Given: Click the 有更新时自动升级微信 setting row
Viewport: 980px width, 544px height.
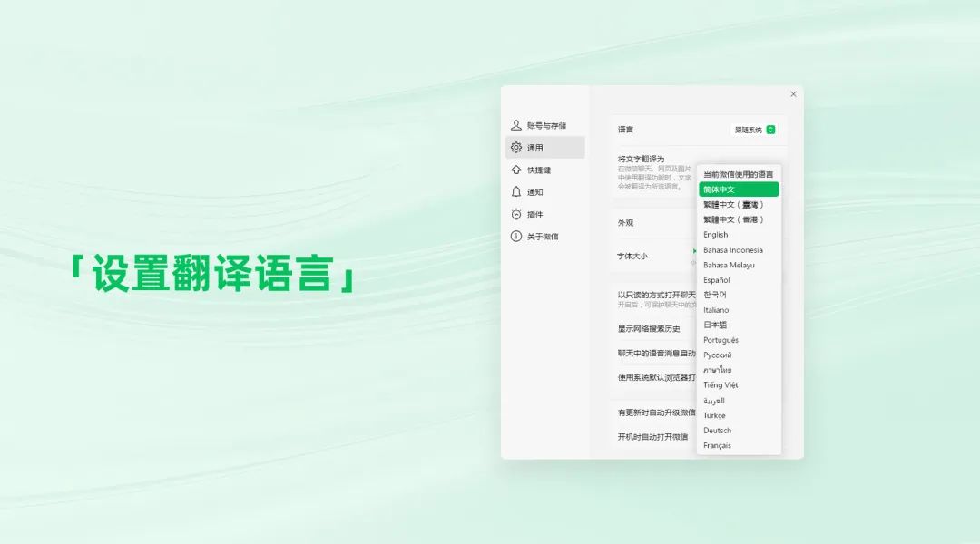Looking at the screenshot, I should pyautogui.click(x=656, y=413).
